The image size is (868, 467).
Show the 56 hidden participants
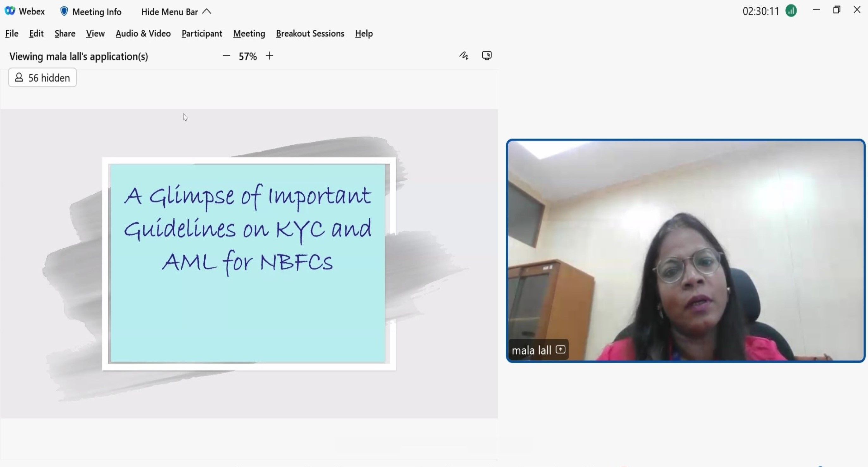coord(42,78)
